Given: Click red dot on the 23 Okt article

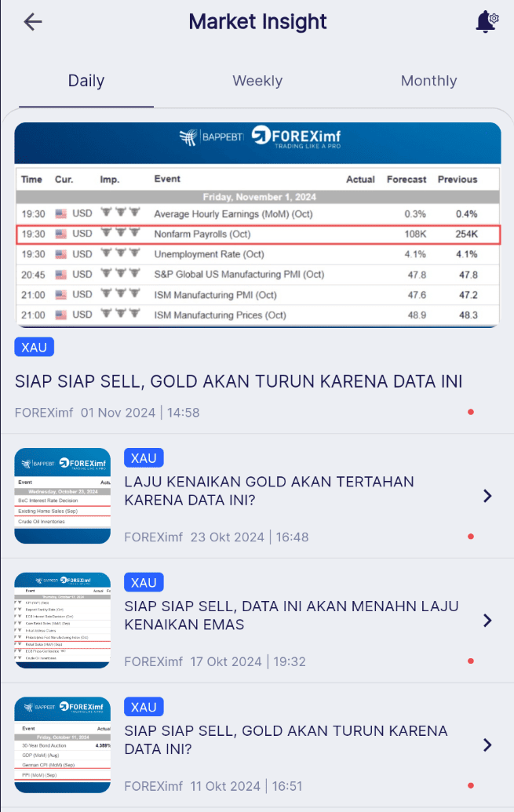Looking at the screenshot, I should click(471, 537).
